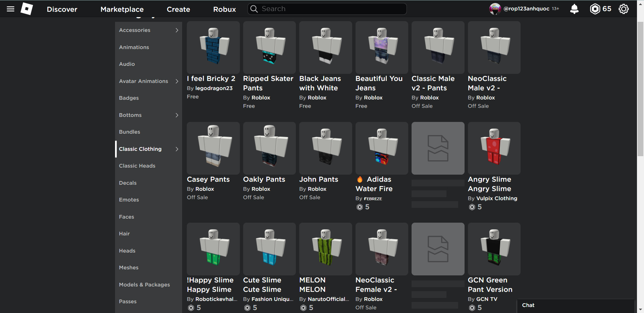Open the MELON outfit thumbnail
Viewport: 644px width, 313px height.
326,249
